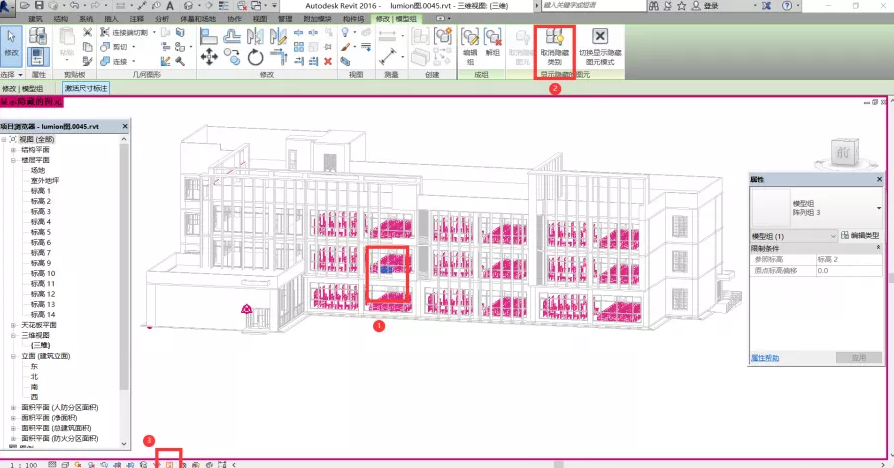The image size is (894, 468).
Task: Switch to the Annotate ribbon tab
Action: click(x=137, y=19)
